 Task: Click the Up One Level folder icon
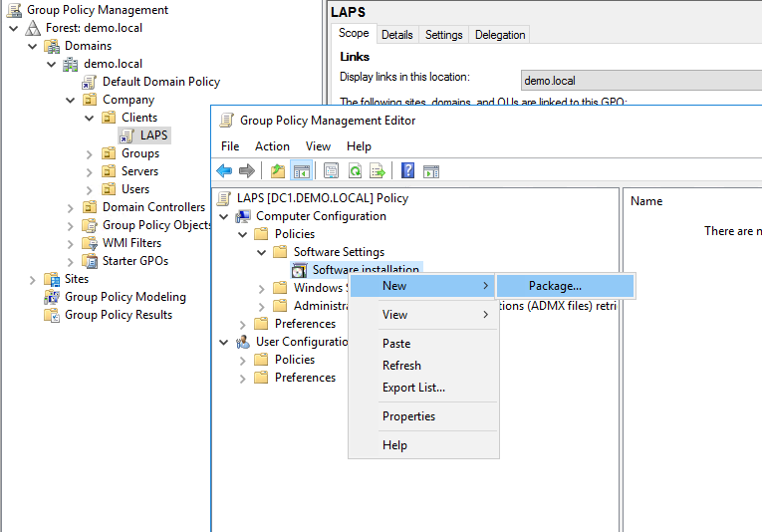pyautogui.click(x=278, y=170)
